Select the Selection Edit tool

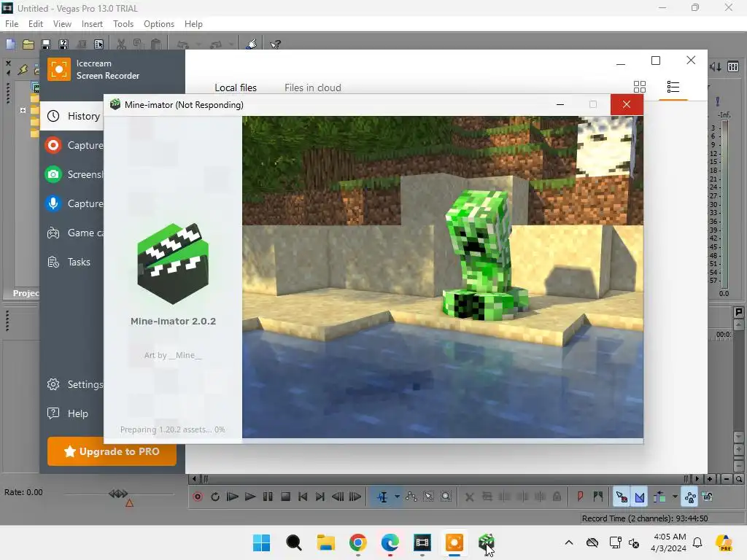(429, 497)
